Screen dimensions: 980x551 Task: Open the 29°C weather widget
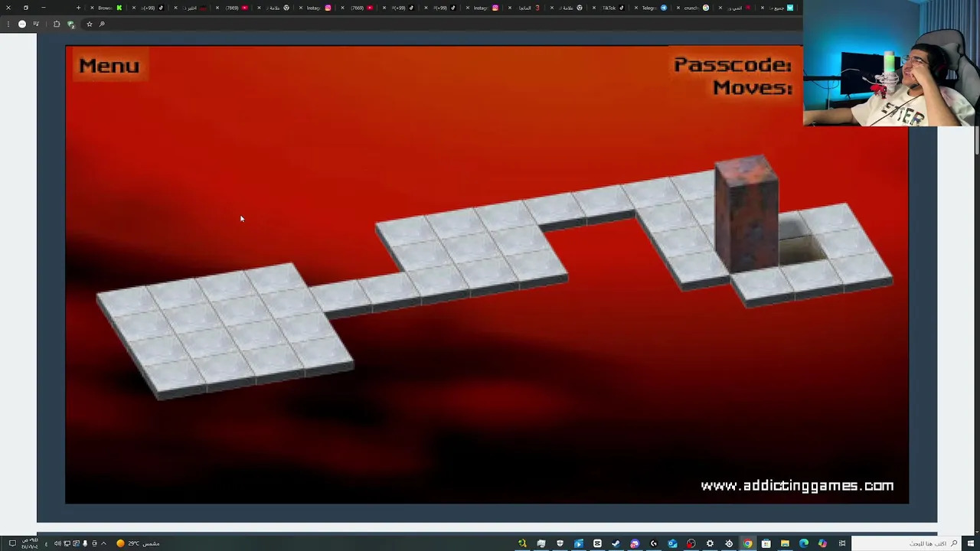point(138,543)
